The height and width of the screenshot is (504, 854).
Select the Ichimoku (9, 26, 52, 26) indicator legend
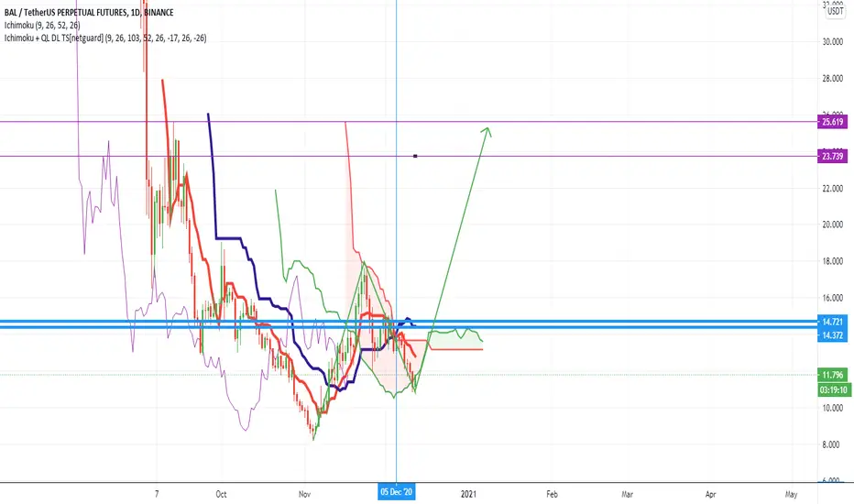coord(42,25)
